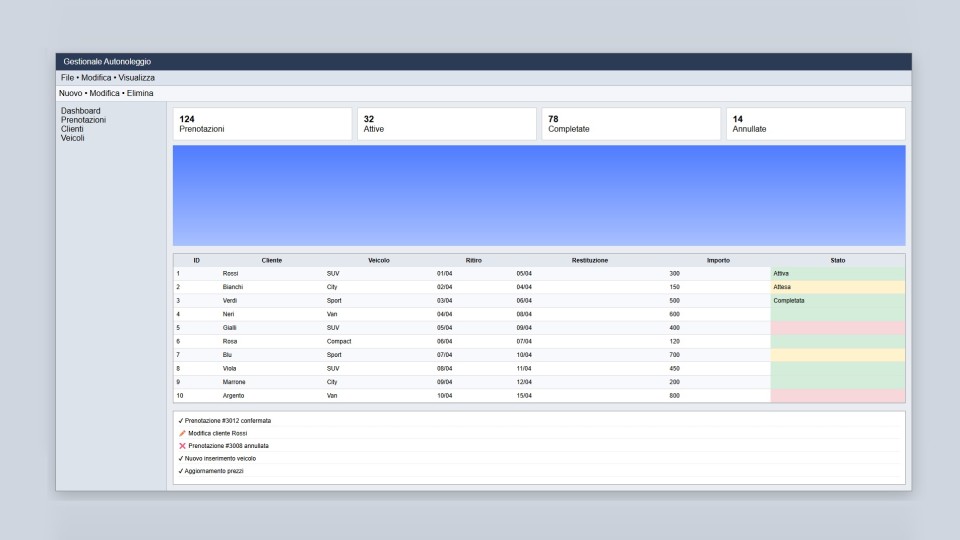Image resolution: width=960 pixels, height=540 pixels.
Task: Sort by the Cliente column header
Action: pyautogui.click(x=272, y=260)
